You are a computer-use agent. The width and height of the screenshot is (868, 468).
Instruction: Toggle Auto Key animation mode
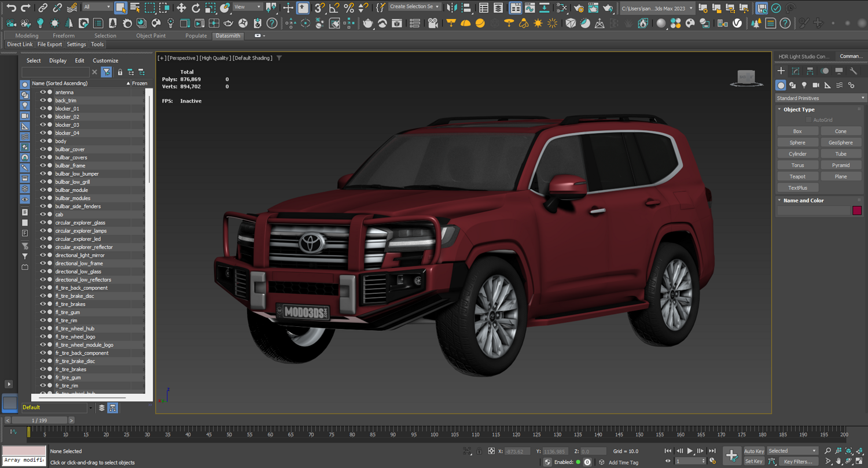point(754,451)
